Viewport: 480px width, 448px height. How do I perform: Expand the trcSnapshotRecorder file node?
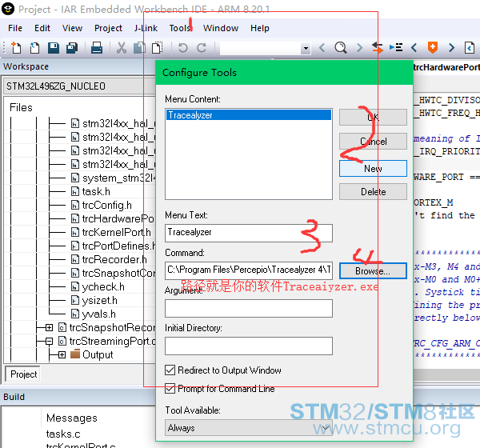pos(49,328)
